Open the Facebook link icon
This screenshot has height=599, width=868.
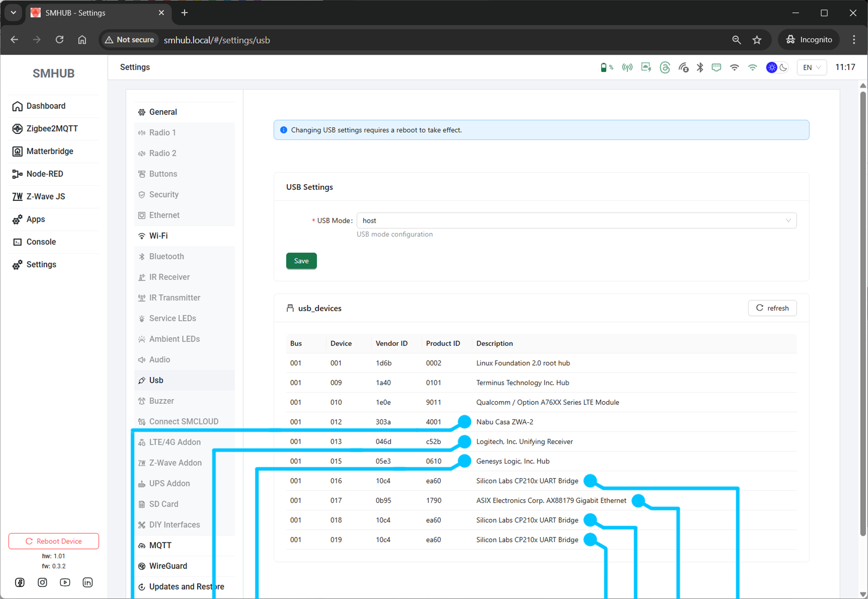tap(19, 582)
